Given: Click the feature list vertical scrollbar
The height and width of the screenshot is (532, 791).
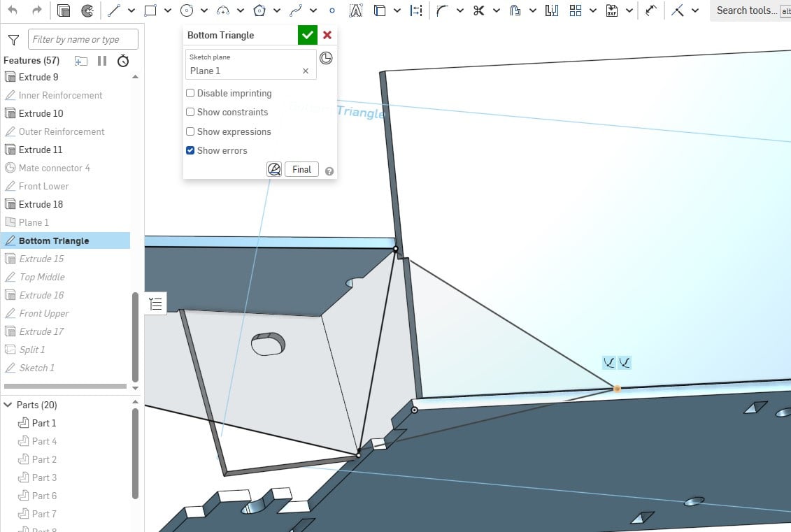Looking at the screenshot, I should coord(135,337).
